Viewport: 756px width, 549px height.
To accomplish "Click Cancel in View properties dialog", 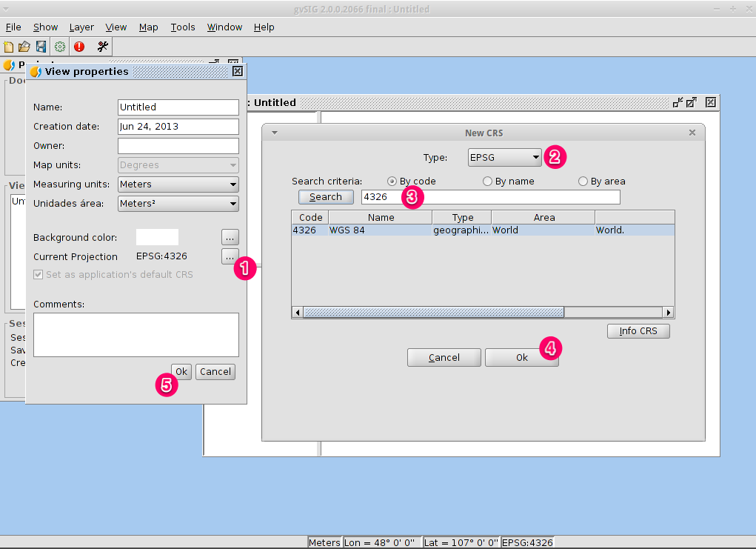I will coord(215,372).
